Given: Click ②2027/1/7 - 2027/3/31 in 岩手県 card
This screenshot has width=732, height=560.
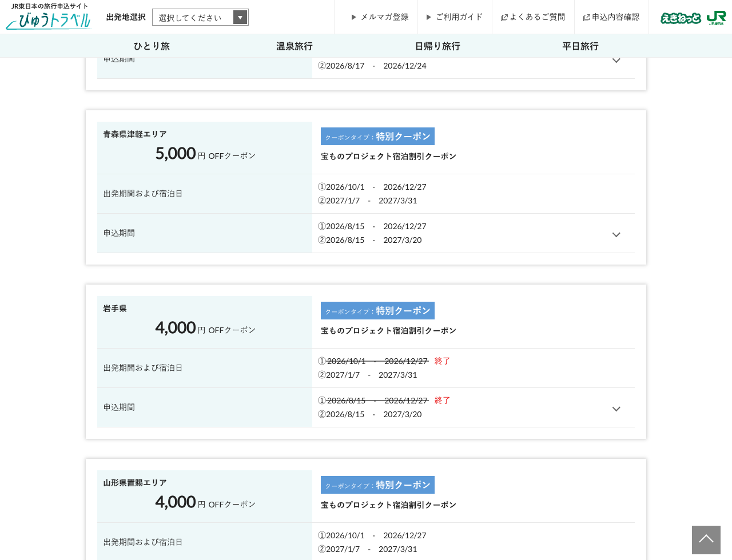Looking at the screenshot, I should (x=368, y=375).
